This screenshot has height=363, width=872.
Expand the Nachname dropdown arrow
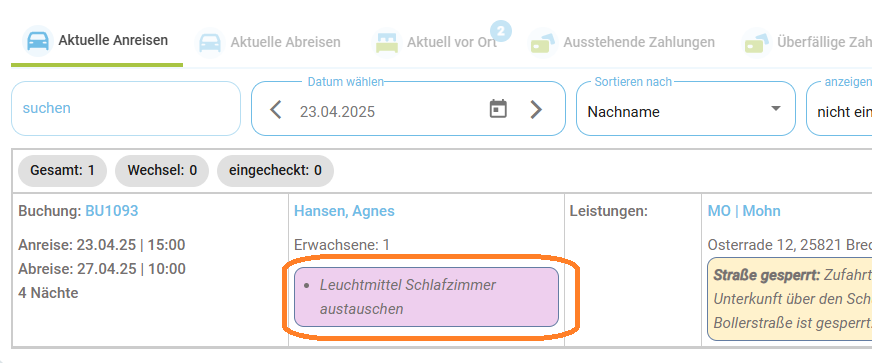tap(776, 108)
